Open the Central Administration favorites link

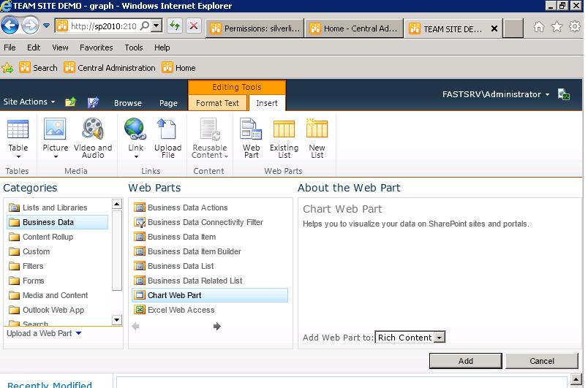coord(109,68)
